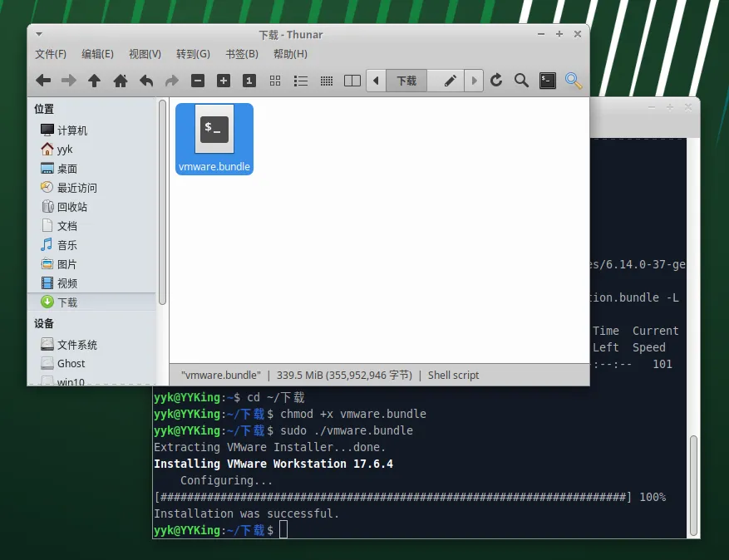Zoom in using the plus toolbar icon
Screen dimensions: 729x560
[224, 81]
